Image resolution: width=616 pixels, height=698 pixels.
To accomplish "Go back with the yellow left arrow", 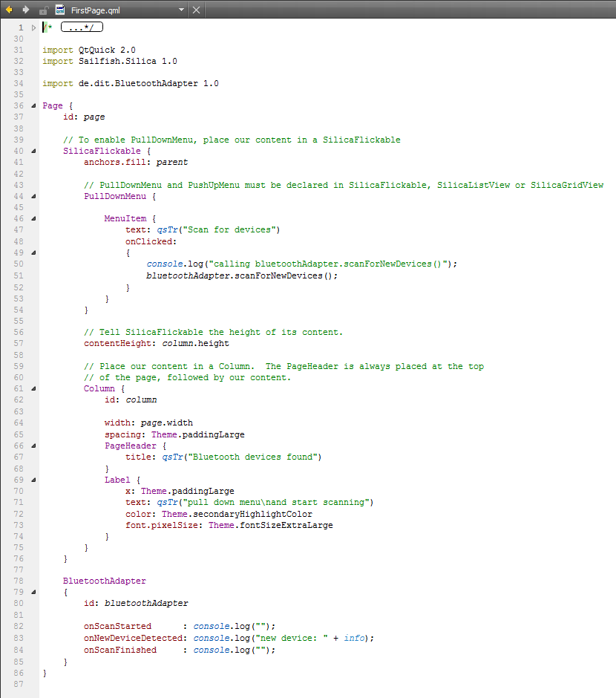I will (x=9, y=10).
